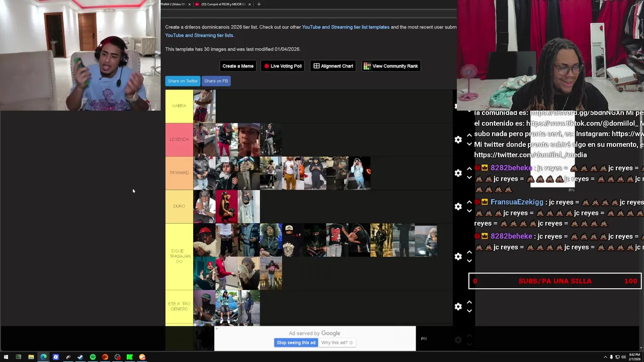Image resolution: width=644 pixels, height=362 pixels.
Task: Move DURO row up with chevron
Action: tap(469, 202)
